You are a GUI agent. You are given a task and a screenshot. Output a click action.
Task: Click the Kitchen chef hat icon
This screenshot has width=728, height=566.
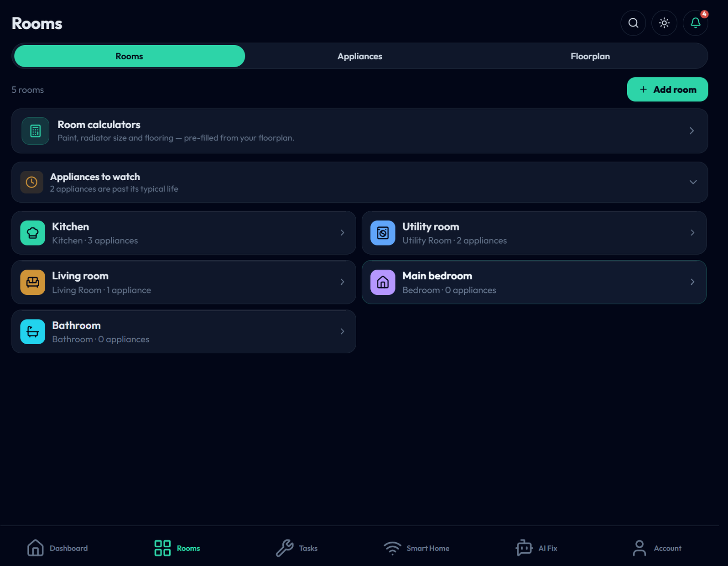point(33,233)
